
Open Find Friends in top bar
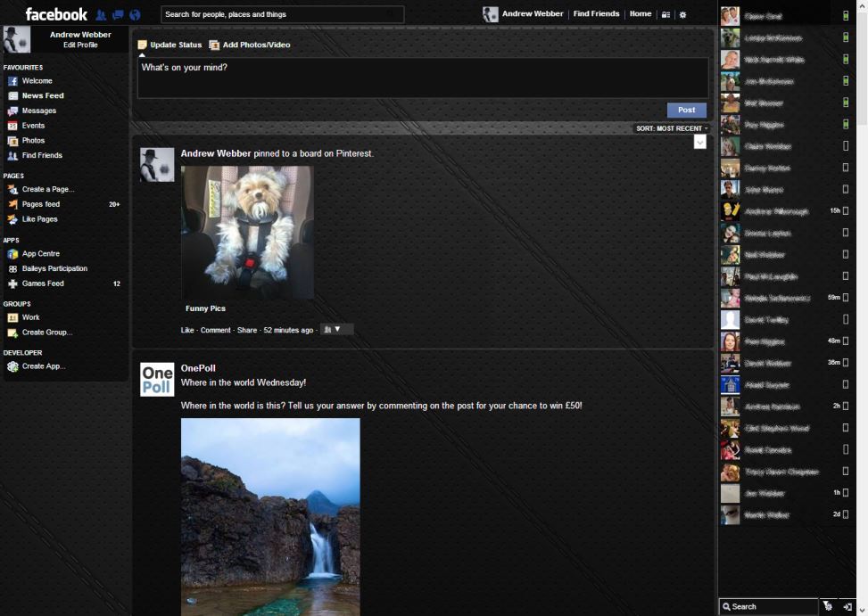click(596, 14)
